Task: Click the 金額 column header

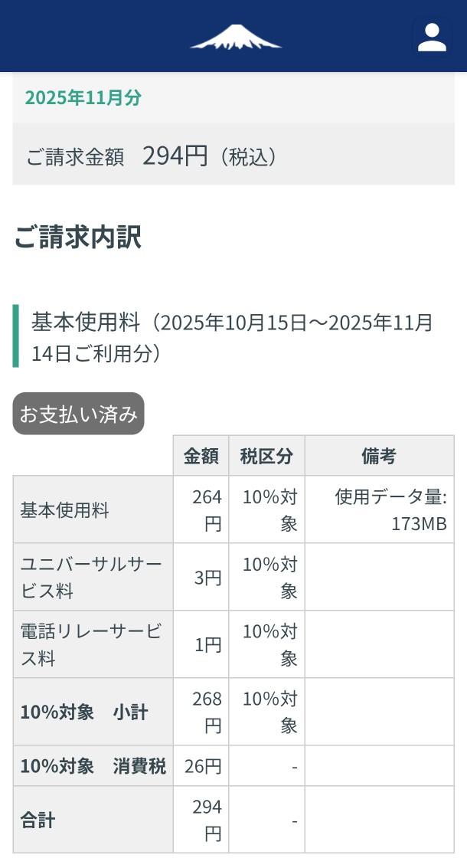Action: click(201, 456)
